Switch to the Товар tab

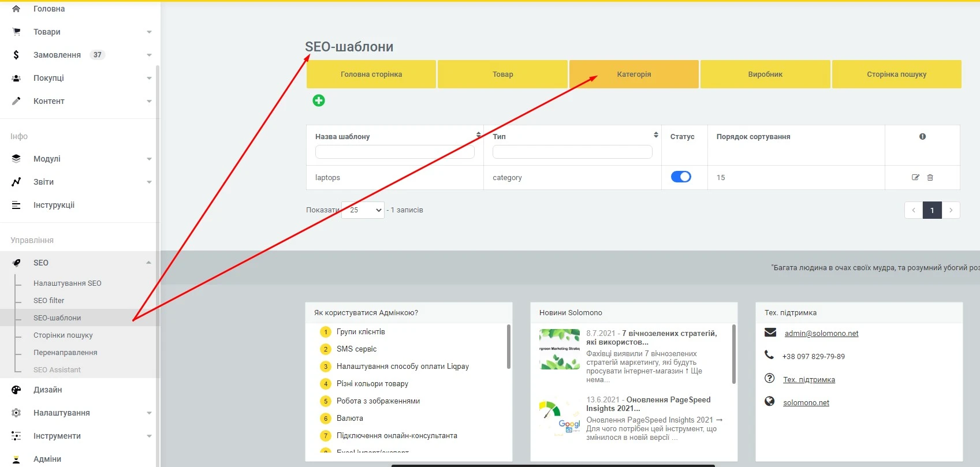502,74
